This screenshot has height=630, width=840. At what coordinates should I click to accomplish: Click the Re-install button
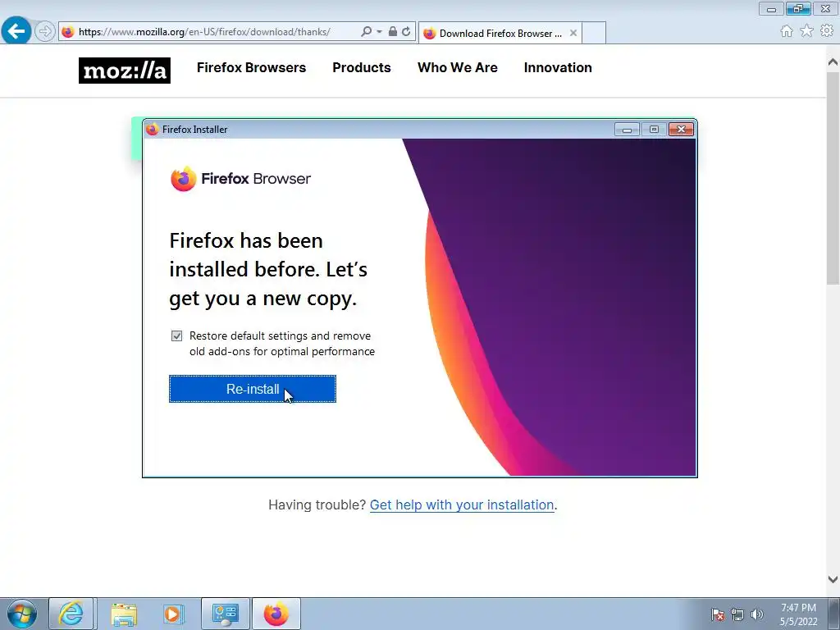[253, 389]
